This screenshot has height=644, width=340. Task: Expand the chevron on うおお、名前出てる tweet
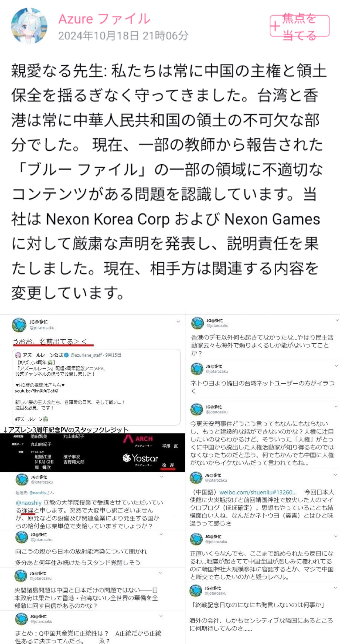[178, 322]
